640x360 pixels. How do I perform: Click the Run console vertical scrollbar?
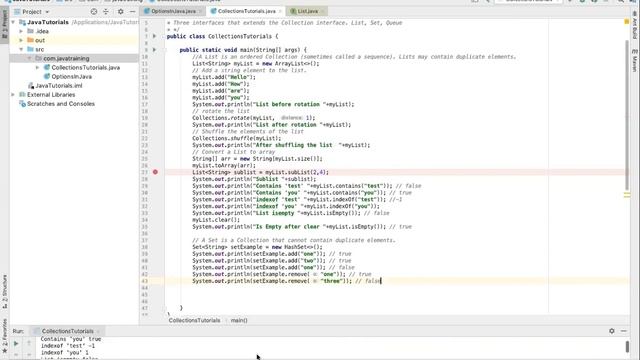[x=627, y=347]
